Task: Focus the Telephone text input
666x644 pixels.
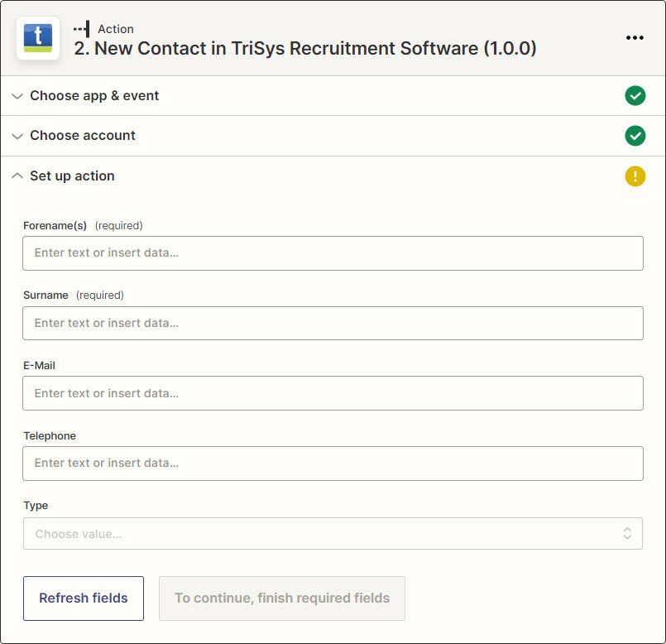Action: click(x=333, y=464)
